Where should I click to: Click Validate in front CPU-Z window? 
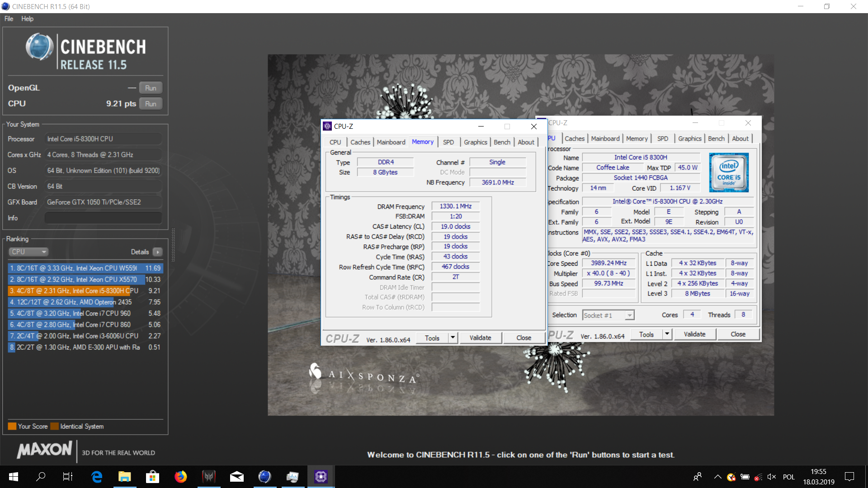(x=480, y=338)
